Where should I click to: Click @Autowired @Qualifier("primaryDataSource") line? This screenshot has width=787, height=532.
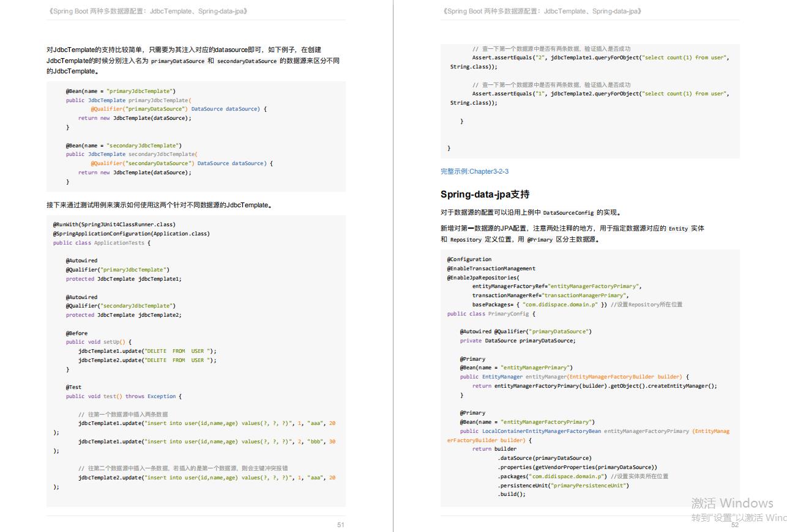(526, 331)
